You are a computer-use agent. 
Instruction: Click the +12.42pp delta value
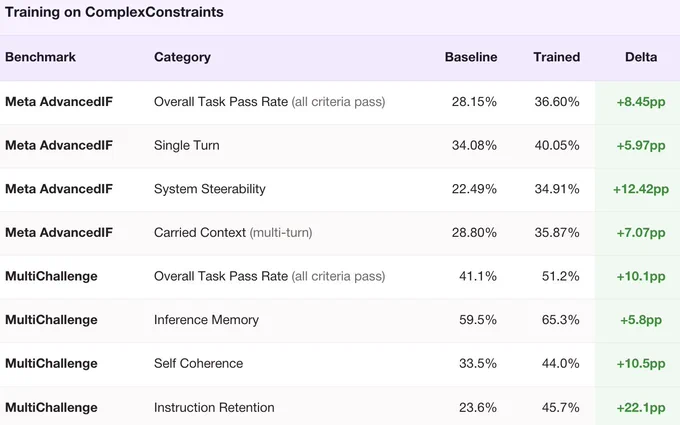click(641, 189)
